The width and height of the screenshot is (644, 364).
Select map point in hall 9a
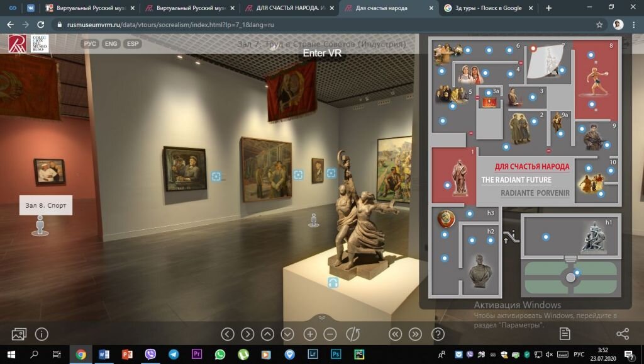tap(560, 134)
